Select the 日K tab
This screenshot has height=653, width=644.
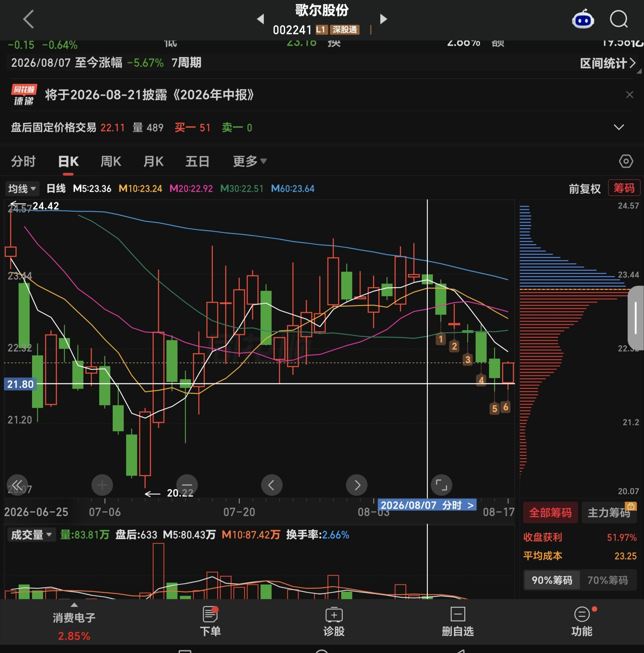[x=68, y=161]
